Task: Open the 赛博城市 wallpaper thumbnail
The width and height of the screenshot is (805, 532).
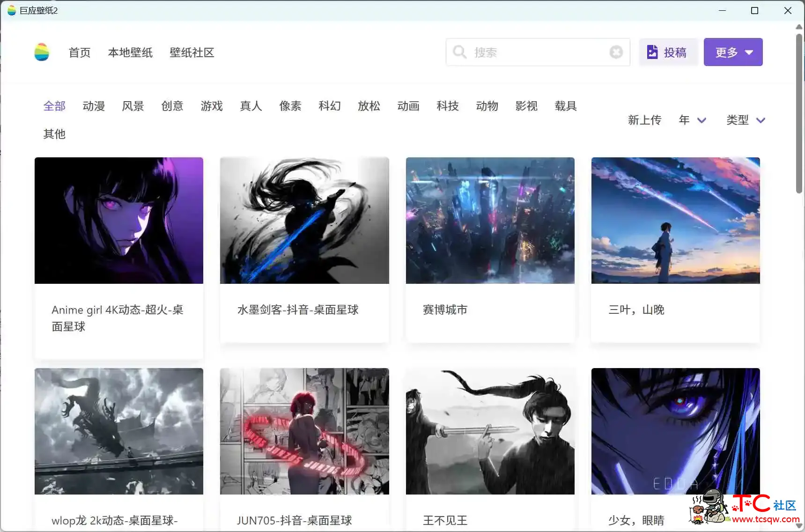Action: (490, 220)
